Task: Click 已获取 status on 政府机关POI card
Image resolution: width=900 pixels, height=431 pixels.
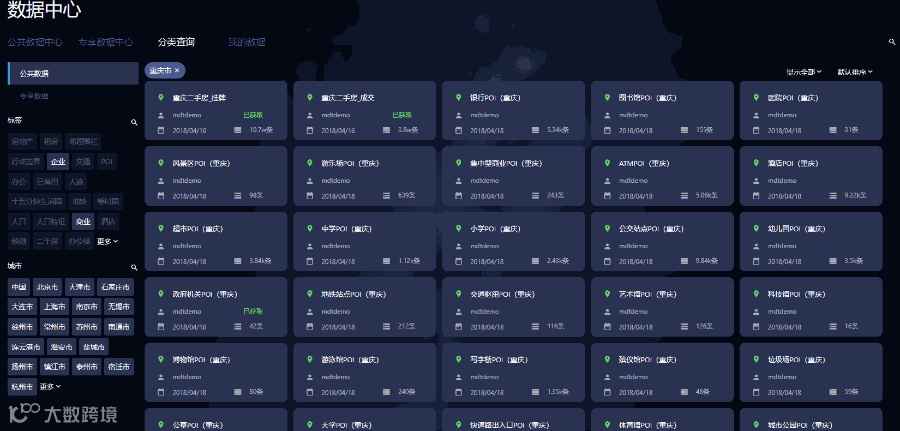Action: pyautogui.click(x=253, y=311)
